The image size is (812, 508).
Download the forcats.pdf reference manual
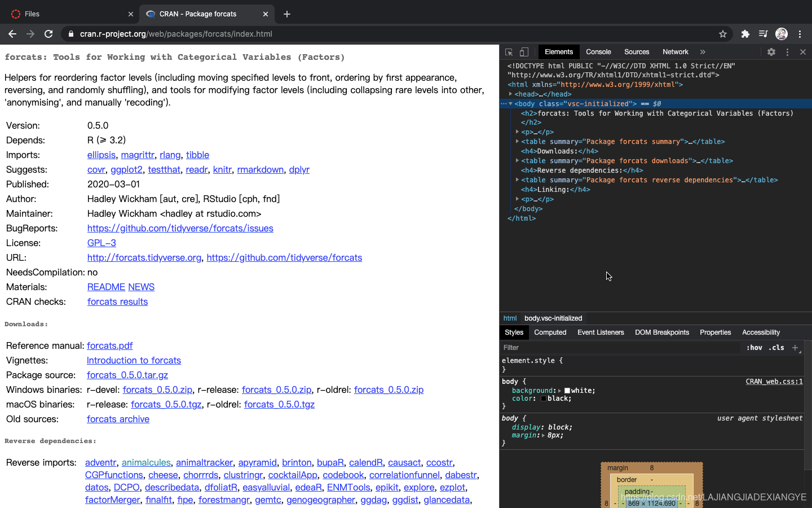pos(109,345)
